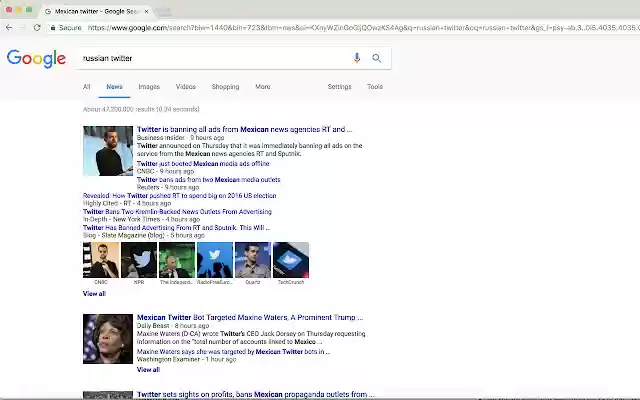
Task: Expand the More search options
Action: (x=263, y=87)
